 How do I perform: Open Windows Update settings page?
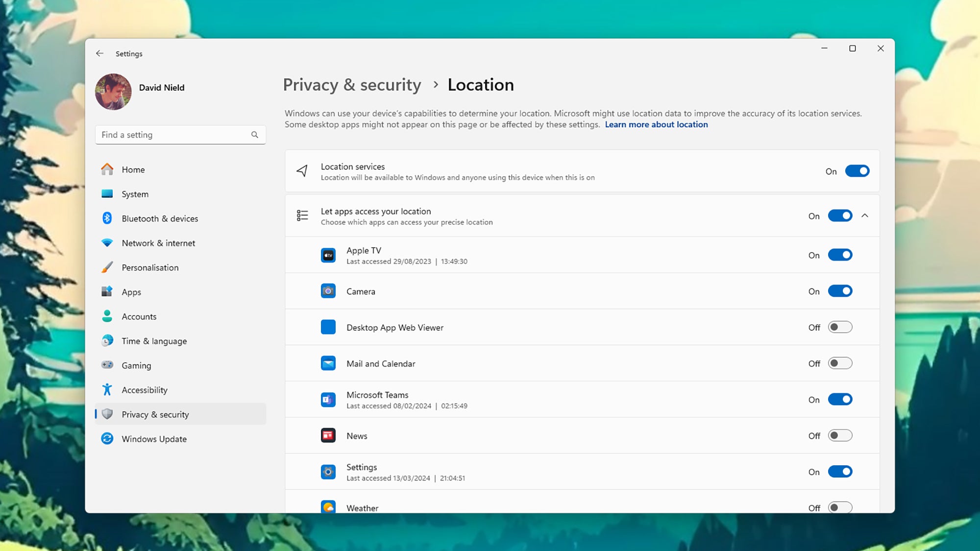(x=154, y=439)
